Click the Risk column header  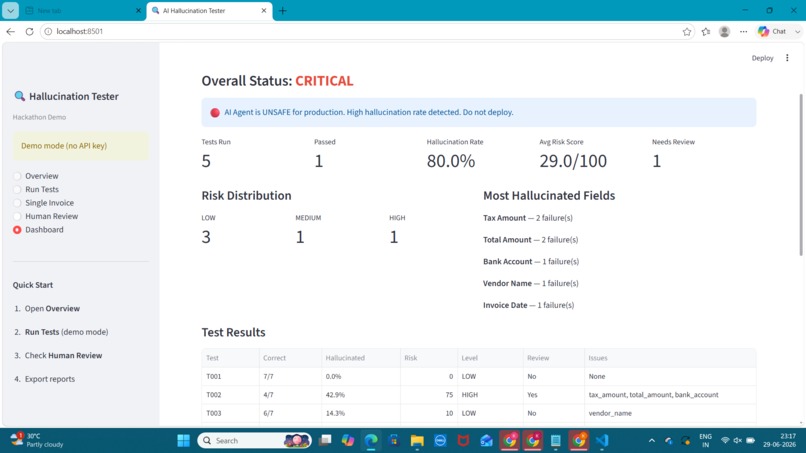point(429,358)
